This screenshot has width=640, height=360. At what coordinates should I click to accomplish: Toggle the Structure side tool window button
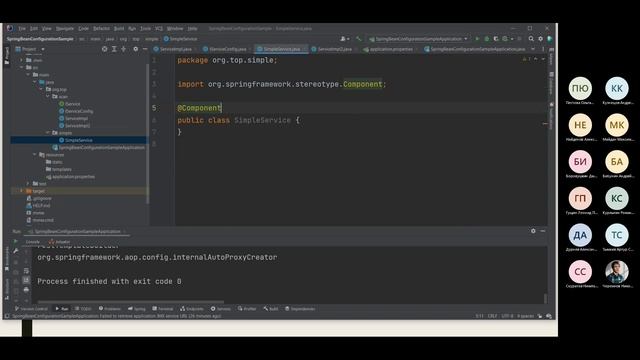pos(7,289)
